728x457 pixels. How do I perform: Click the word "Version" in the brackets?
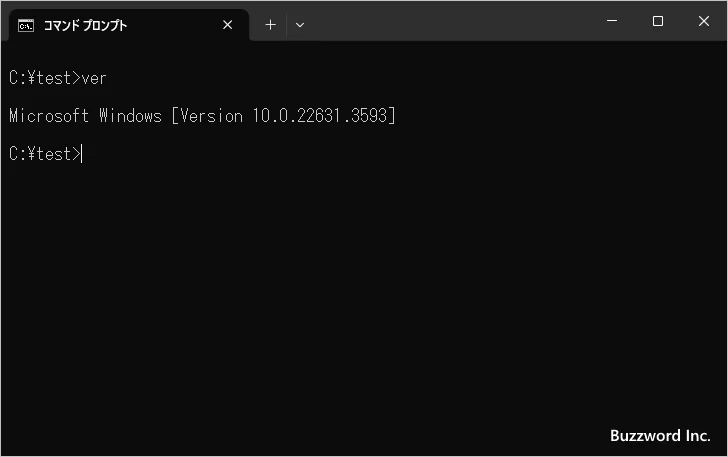pos(211,116)
